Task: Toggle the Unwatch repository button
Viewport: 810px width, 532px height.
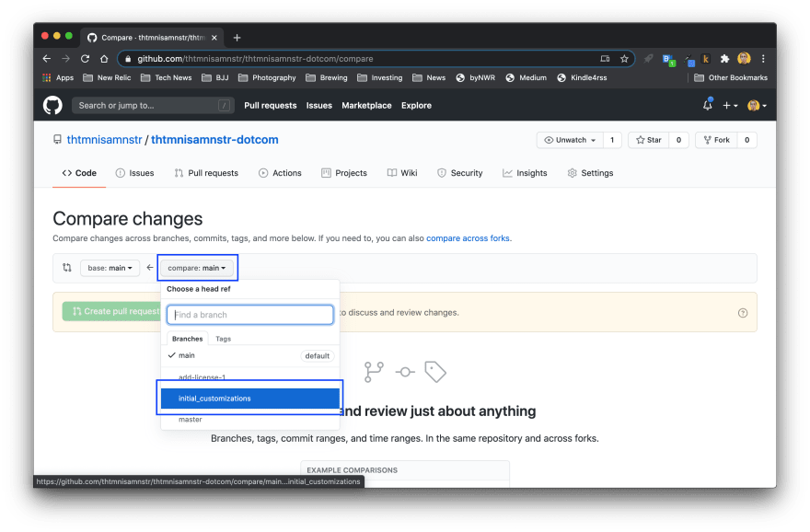Action: click(569, 140)
